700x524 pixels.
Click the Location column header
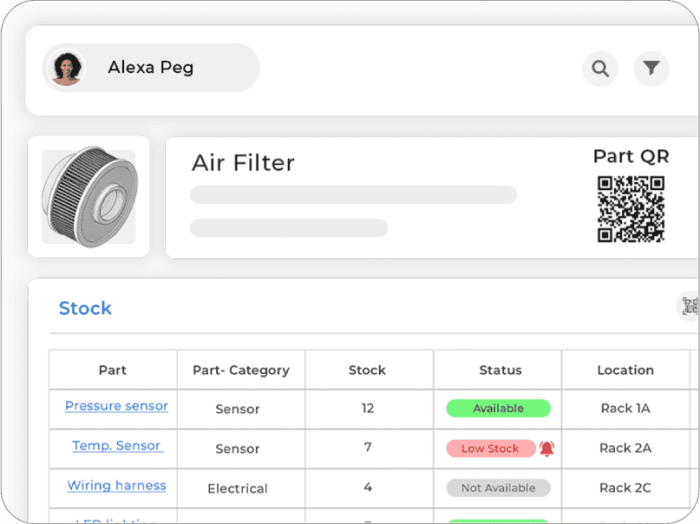pos(625,370)
